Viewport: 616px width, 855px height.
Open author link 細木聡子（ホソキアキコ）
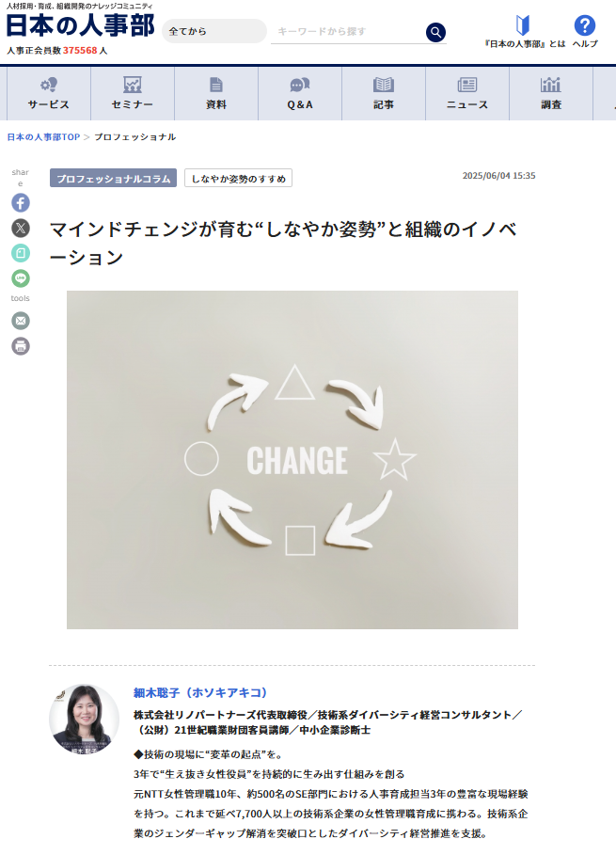point(200,692)
